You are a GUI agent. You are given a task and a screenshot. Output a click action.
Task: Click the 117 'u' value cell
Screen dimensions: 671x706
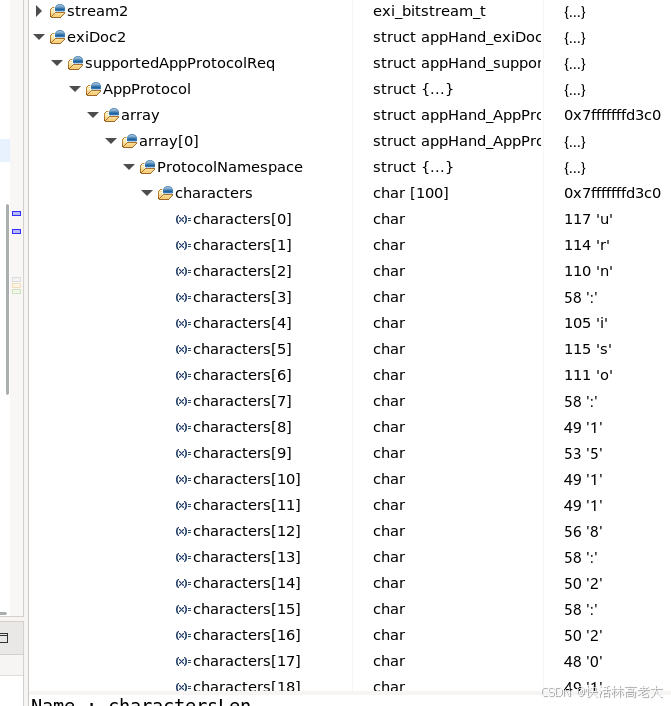coord(589,219)
